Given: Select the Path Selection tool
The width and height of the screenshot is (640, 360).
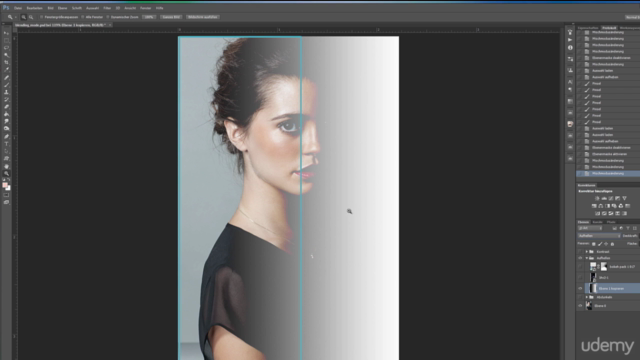Looking at the screenshot, I should [x=6, y=151].
